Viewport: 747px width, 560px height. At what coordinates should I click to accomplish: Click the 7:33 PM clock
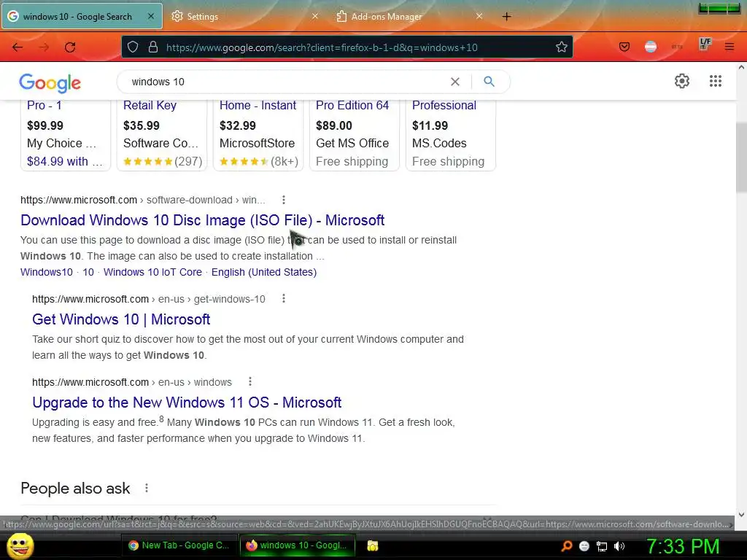click(x=683, y=546)
